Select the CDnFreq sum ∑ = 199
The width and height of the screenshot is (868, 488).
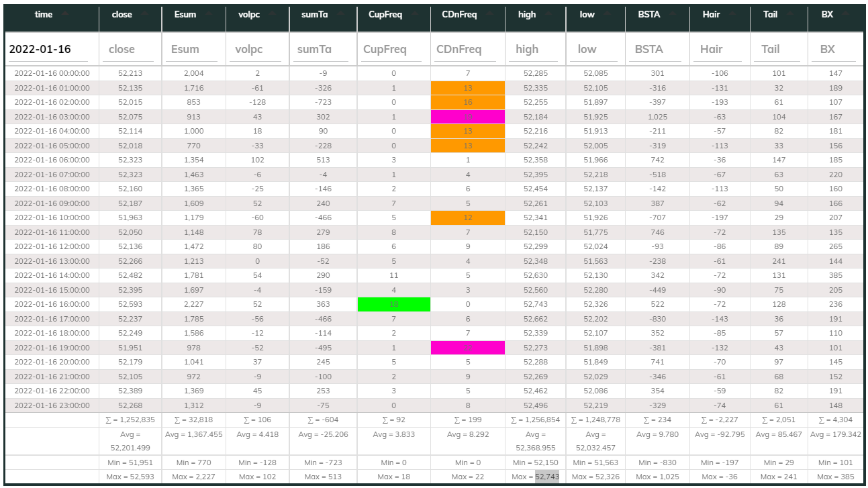point(468,420)
